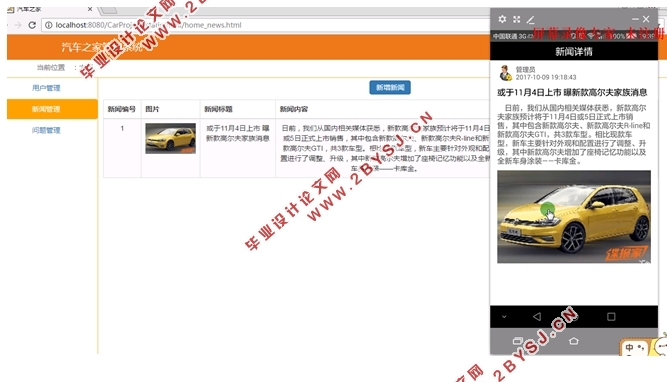Viewport: 667px width, 382px height.
Task: Click the 新增新闻 button
Action: click(390, 87)
